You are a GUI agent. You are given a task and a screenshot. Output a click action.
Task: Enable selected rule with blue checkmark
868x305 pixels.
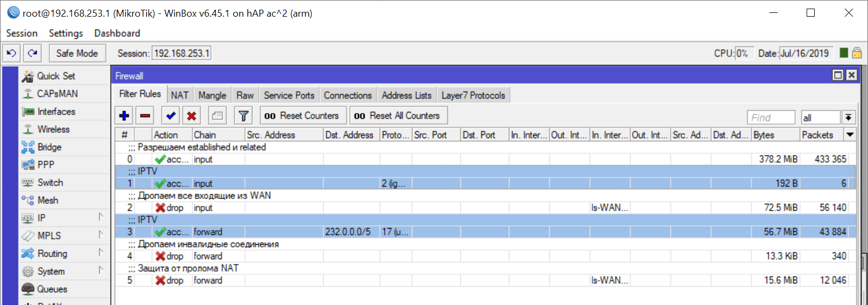pyautogui.click(x=171, y=116)
